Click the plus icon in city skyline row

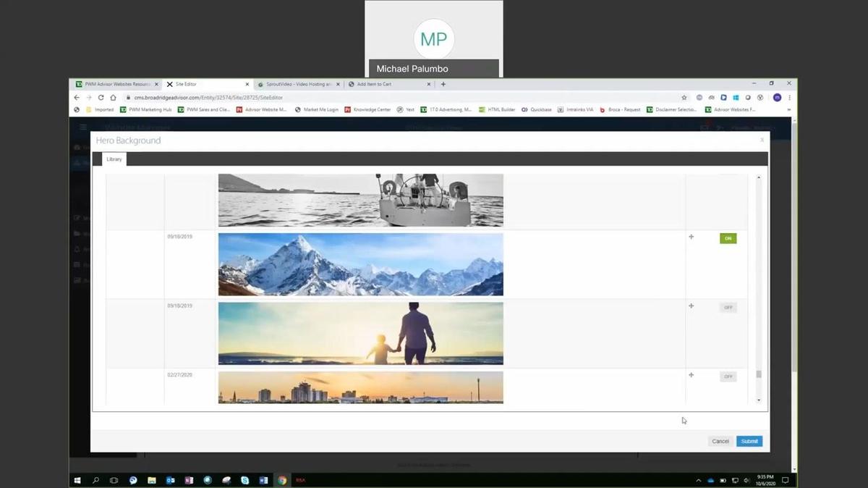[x=691, y=375]
